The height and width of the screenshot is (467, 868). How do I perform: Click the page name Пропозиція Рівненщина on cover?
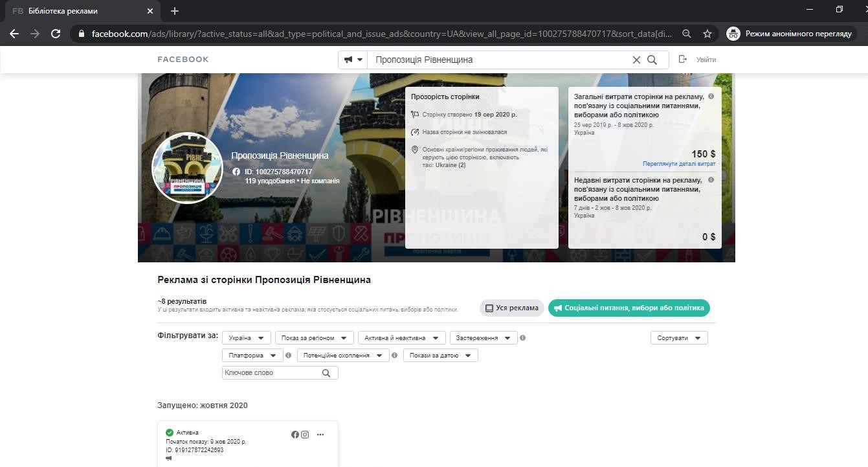(280, 155)
